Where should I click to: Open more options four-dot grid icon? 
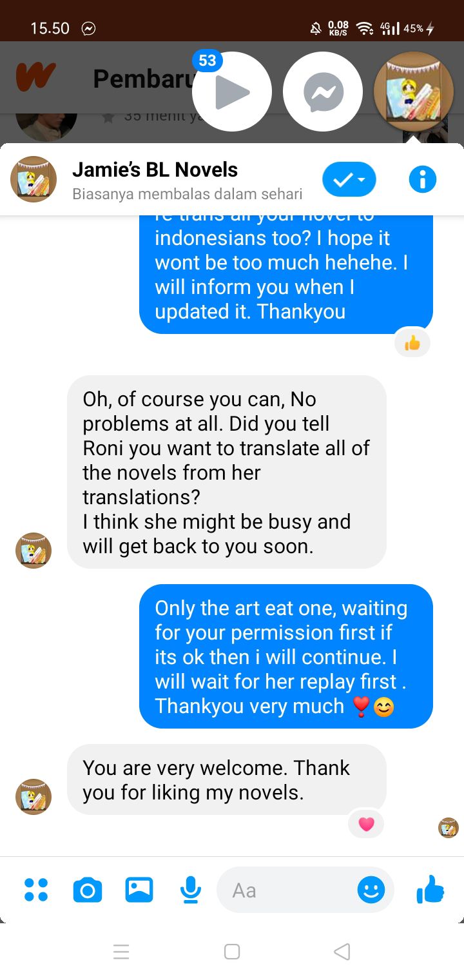click(x=36, y=890)
